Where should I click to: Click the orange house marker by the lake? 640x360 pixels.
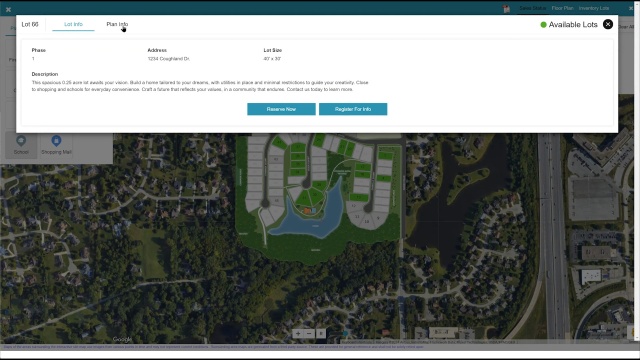click(307, 211)
